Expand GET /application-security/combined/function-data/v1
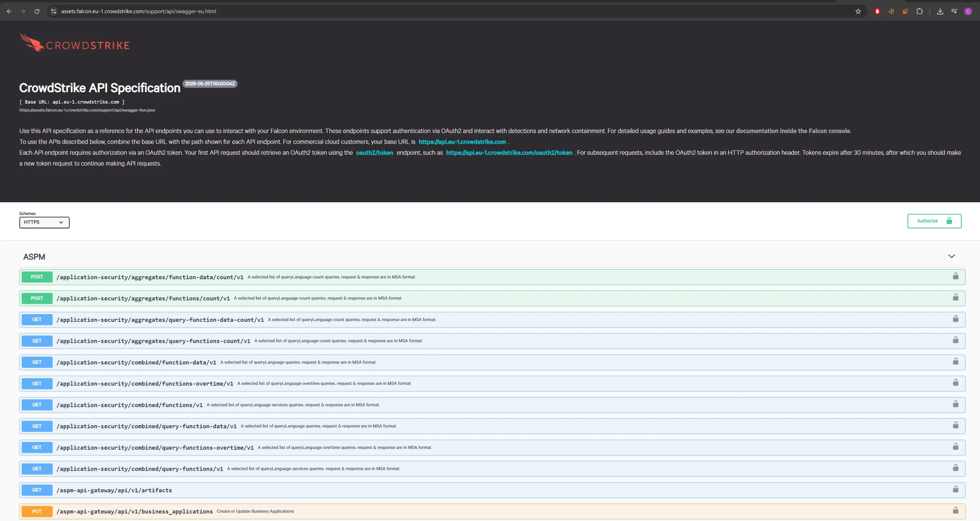This screenshot has width=980, height=521. [492, 362]
